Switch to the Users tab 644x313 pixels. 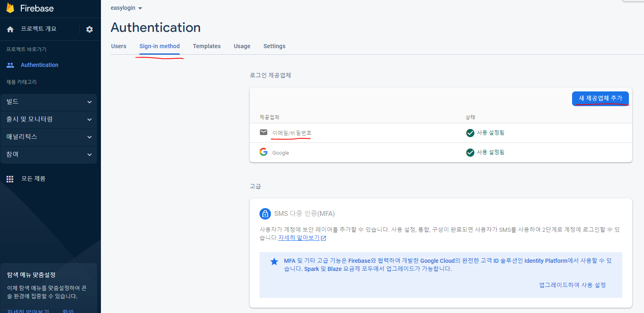click(x=119, y=46)
